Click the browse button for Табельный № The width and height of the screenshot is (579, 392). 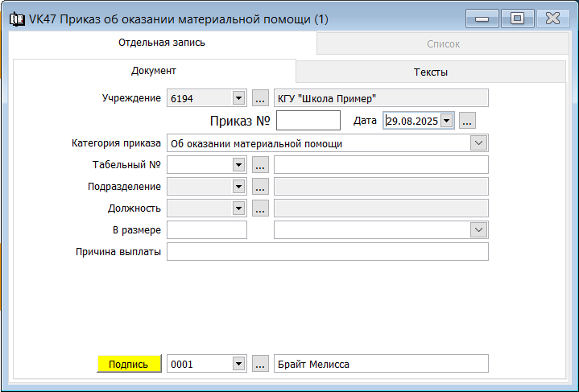[259, 165]
